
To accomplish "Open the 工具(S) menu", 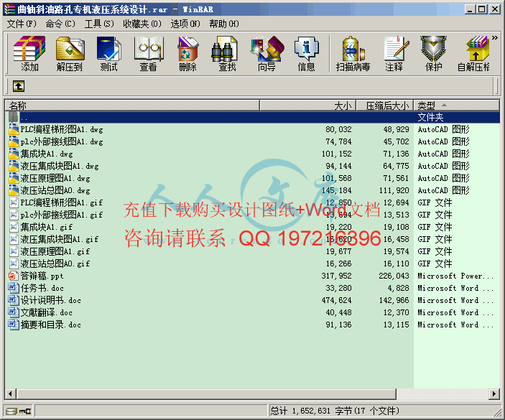I will 99,24.
